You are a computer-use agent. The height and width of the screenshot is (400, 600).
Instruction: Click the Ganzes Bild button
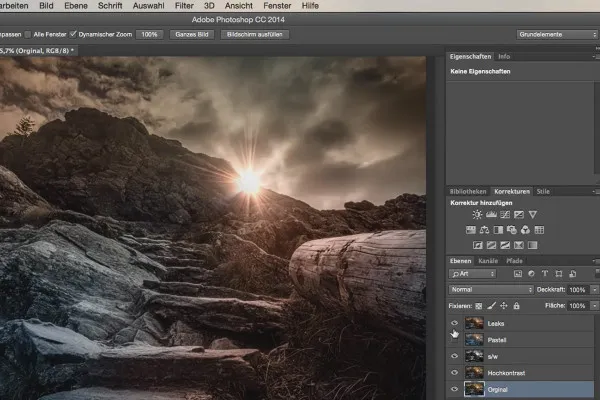point(193,33)
